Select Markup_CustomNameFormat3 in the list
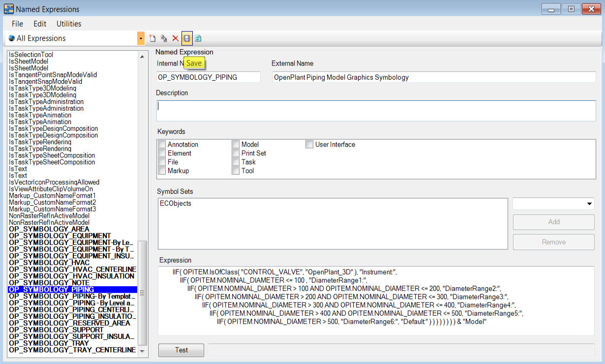605x364 pixels. tap(52, 209)
